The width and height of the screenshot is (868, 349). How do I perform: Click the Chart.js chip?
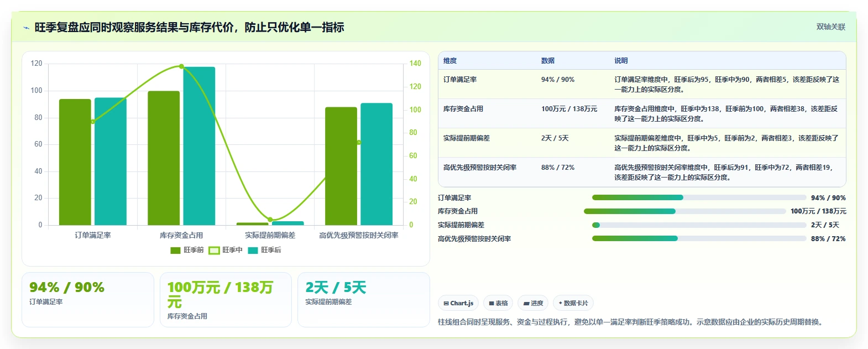pyautogui.click(x=458, y=303)
